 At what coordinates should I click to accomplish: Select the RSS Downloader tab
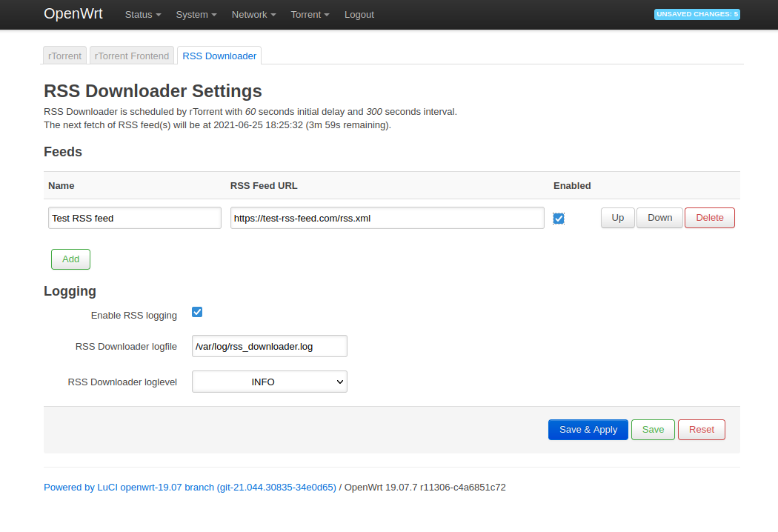pyautogui.click(x=219, y=56)
